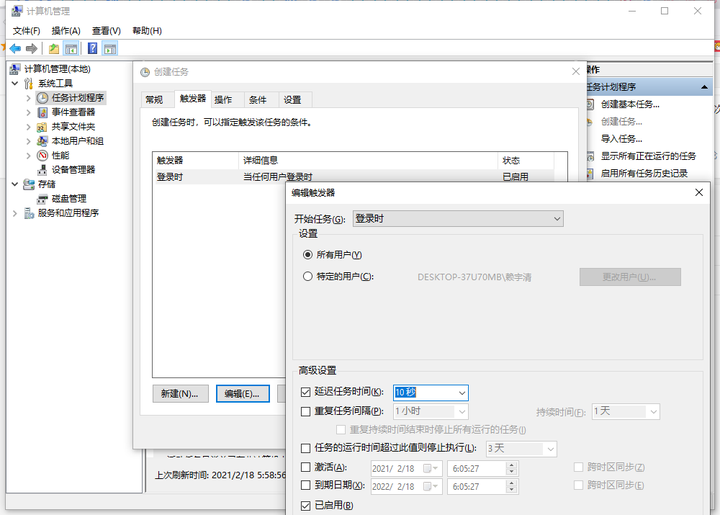Expand 服务和应用程序 tree node
This screenshot has width=720, height=515.
(14, 213)
